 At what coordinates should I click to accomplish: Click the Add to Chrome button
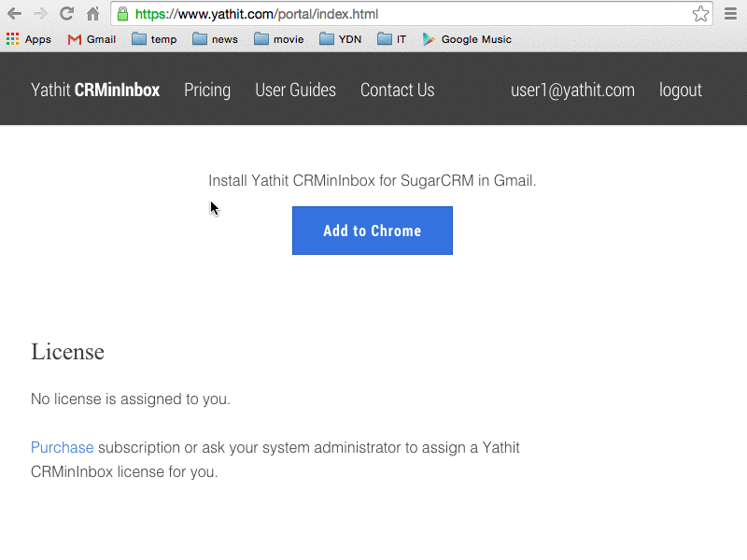click(x=373, y=231)
